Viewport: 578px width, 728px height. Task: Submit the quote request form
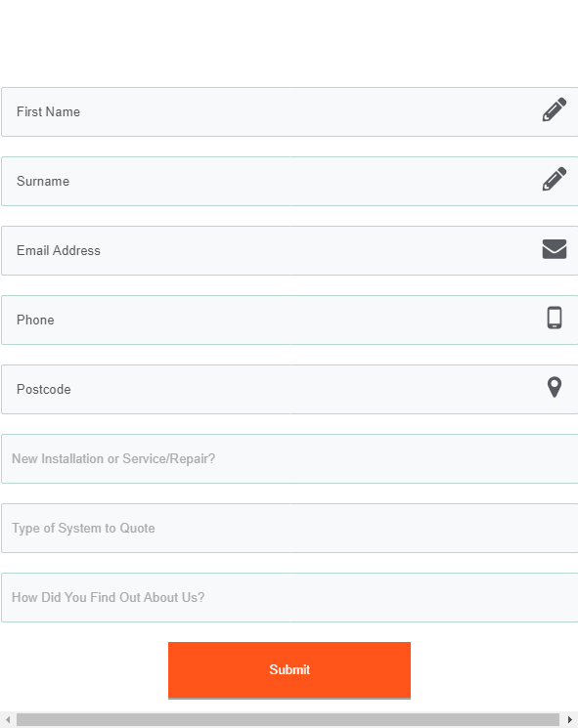[x=289, y=670]
